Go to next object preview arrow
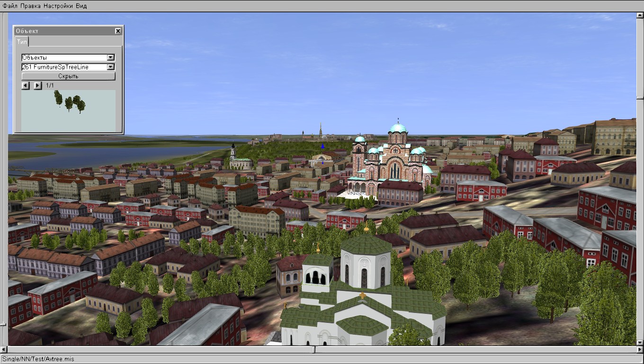This screenshot has width=644, height=364. coord(38,86)
